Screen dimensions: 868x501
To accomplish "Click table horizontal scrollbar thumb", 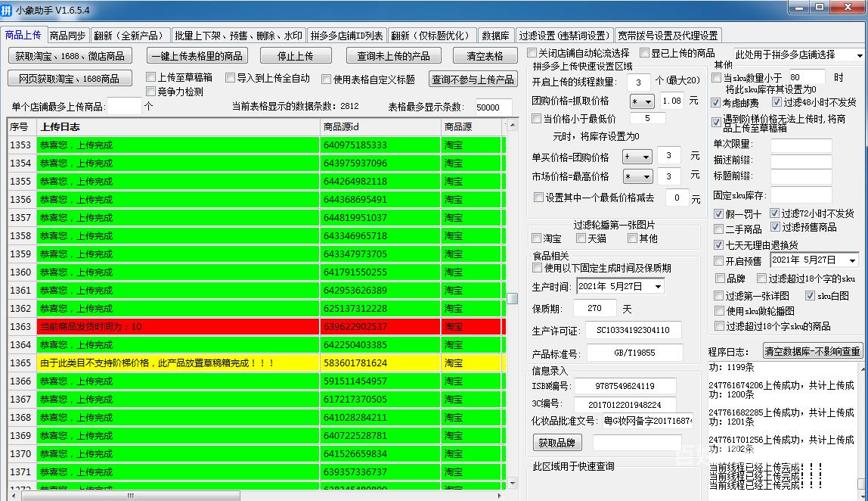I will [x=131, y=496].
